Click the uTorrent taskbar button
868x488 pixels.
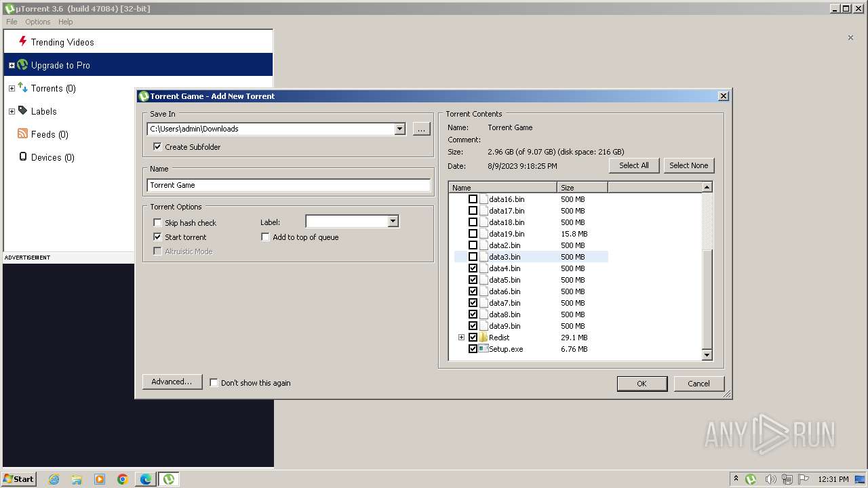pos(169,479)
